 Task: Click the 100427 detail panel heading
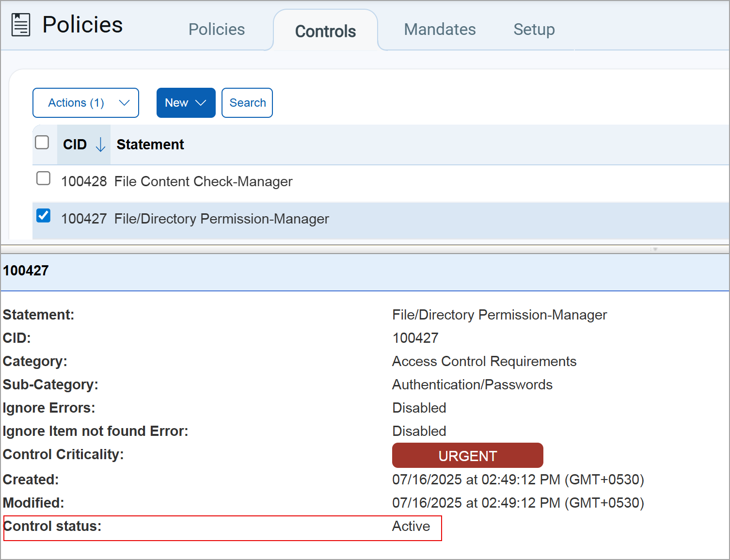coord(26,271)
